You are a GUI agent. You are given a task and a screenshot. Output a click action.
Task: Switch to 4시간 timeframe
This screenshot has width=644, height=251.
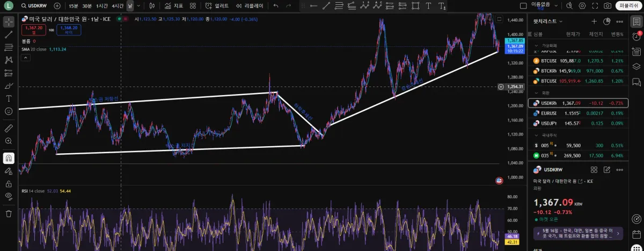tap(117, 6)
